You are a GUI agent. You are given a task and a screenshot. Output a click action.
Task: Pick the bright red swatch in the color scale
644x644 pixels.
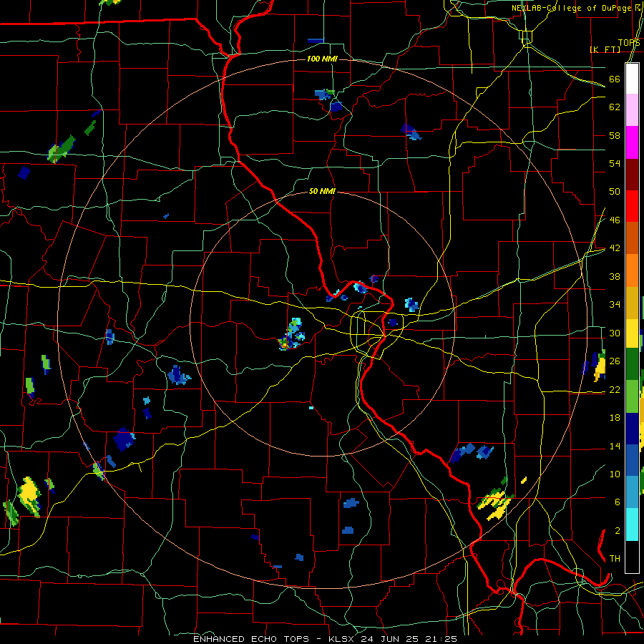[x=632, y=207]
